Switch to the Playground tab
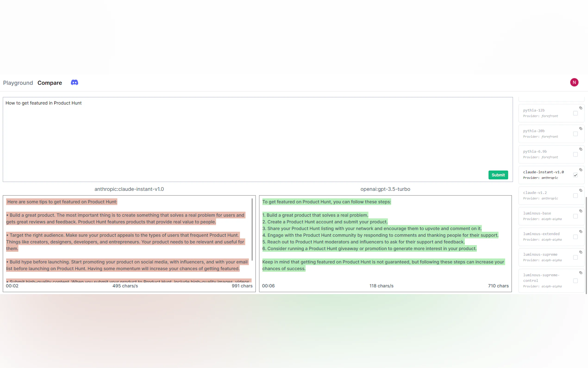Screen dimensions: 588x368 tap(18, 83)
